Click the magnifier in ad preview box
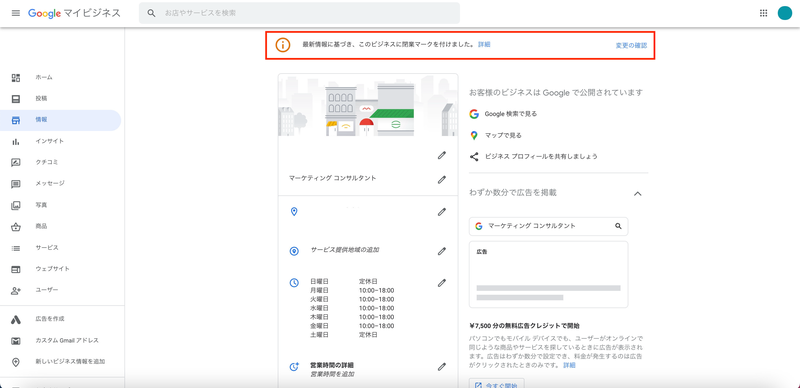The image size is (800, 388). [618, 226]
